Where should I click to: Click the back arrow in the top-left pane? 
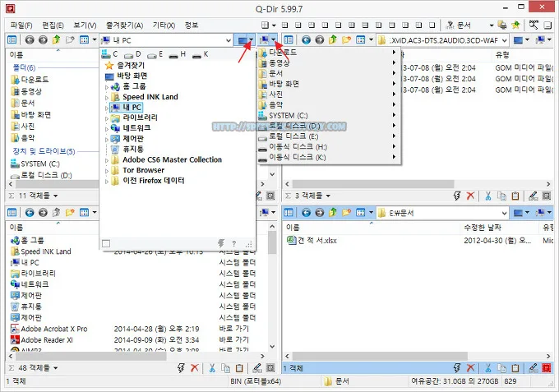tap(30, 39)
